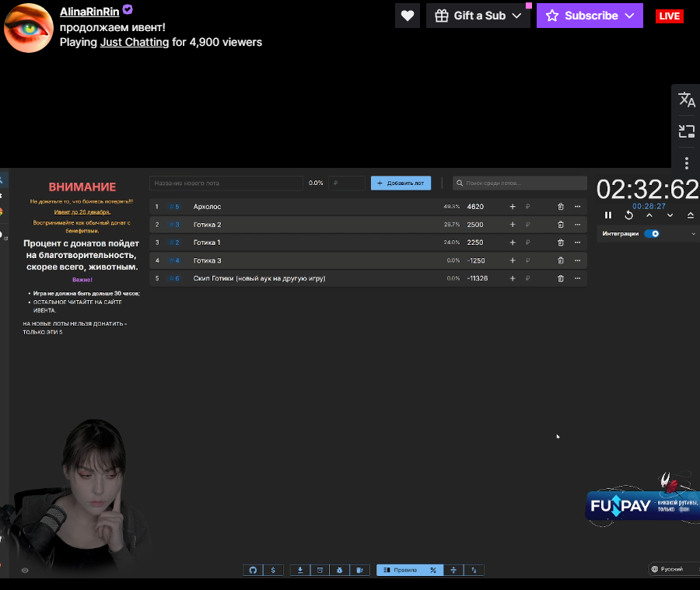Image resolution: width=700 pixels, height=590 pixels.
Task: Click the lot search field
Action: [x=520, y=183]
